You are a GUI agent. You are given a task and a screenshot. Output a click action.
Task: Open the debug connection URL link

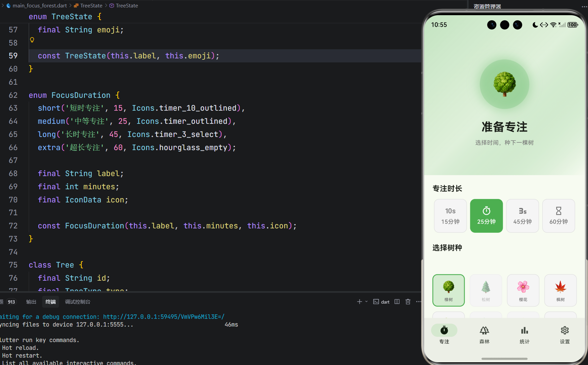(164, 317)
